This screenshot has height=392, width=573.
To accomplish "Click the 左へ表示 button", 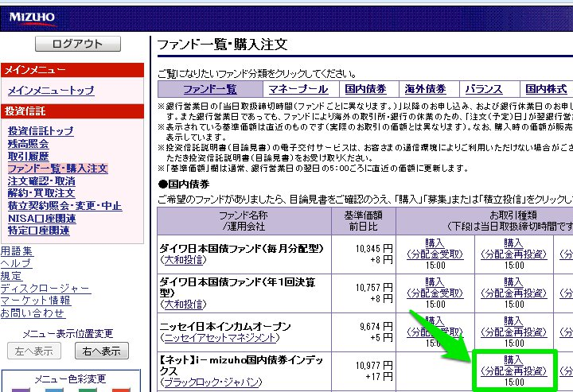I will 34,351.
